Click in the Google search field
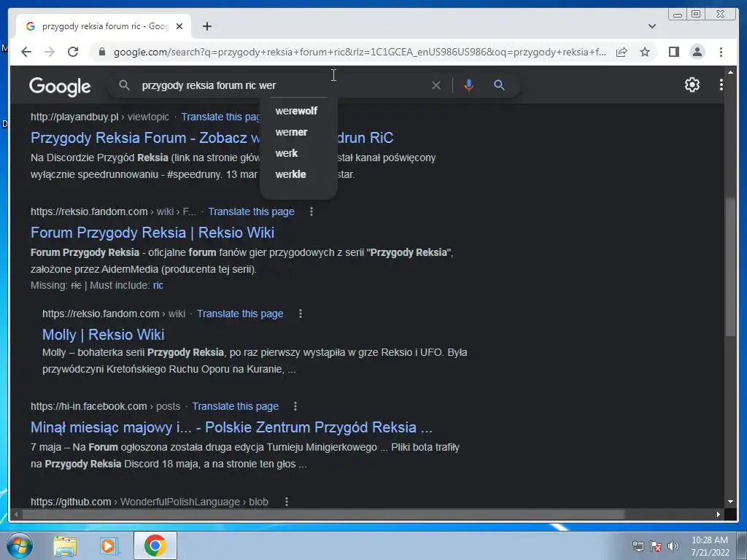This screenshot has width=747, height=560. [281, 85]
